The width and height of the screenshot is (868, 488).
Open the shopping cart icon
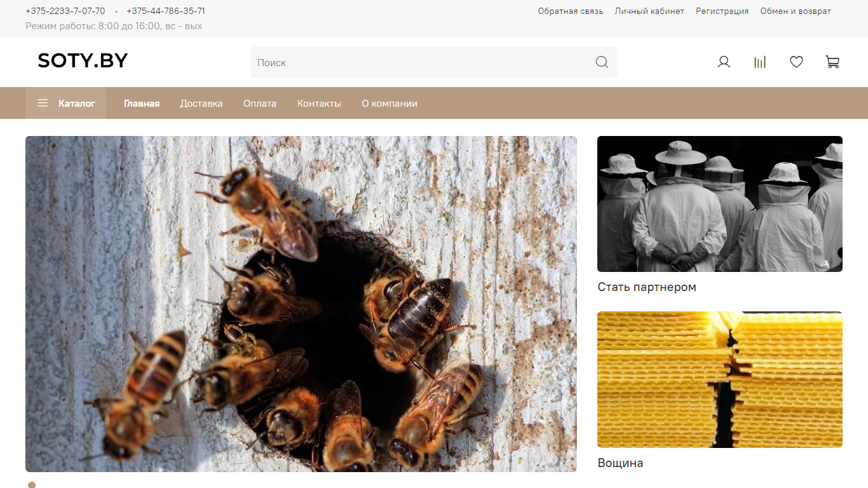tap(832, 62)
